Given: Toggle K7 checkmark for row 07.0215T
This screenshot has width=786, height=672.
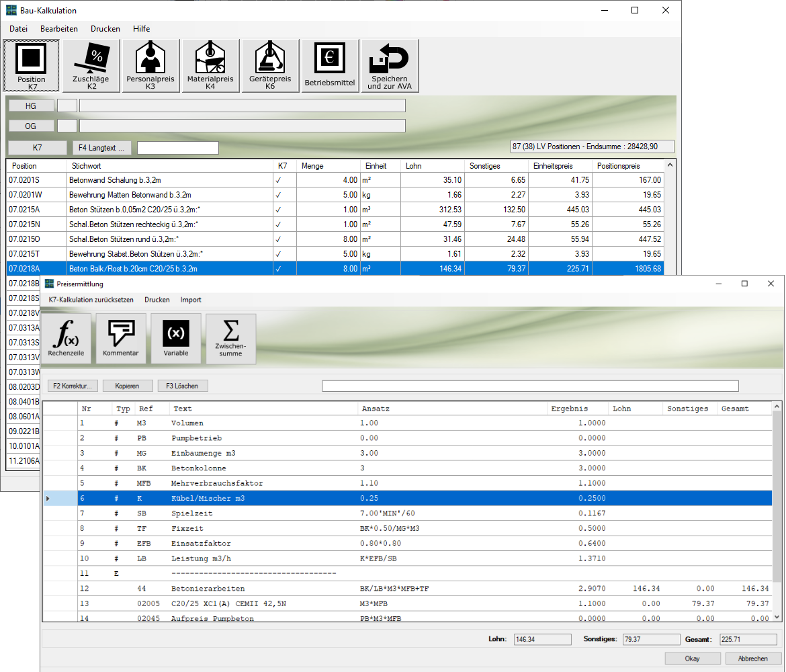Looking at the screenshot, I should [279, 254].
